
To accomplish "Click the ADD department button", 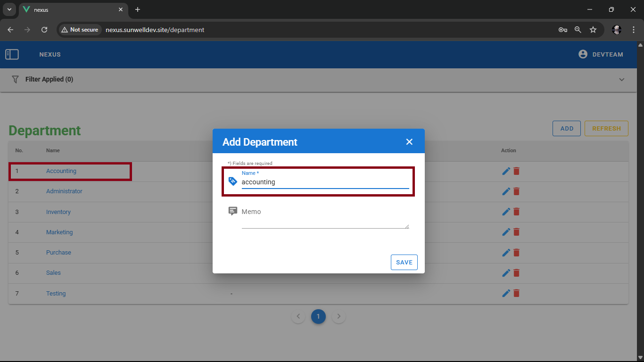I will coord(566,129).
